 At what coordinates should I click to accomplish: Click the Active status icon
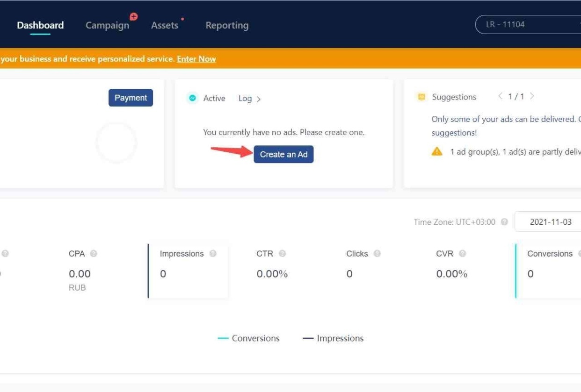pyautogui.click(x=192, y=98)
